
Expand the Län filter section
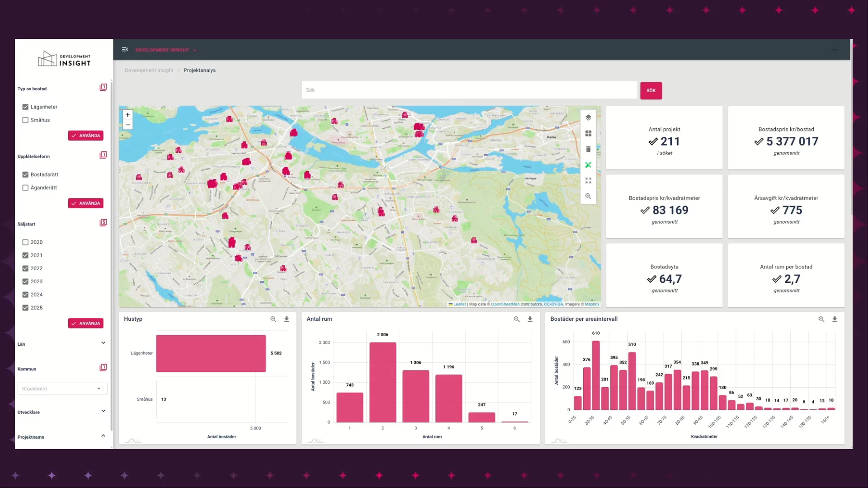click(x=103, y=343)
